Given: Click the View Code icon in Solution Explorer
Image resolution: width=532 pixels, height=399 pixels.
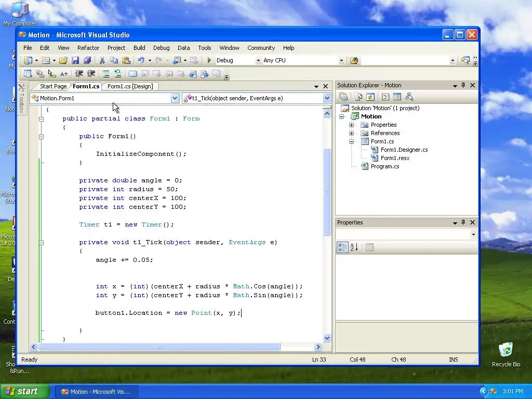Looking at the screenshot, I should coord(385,97).
